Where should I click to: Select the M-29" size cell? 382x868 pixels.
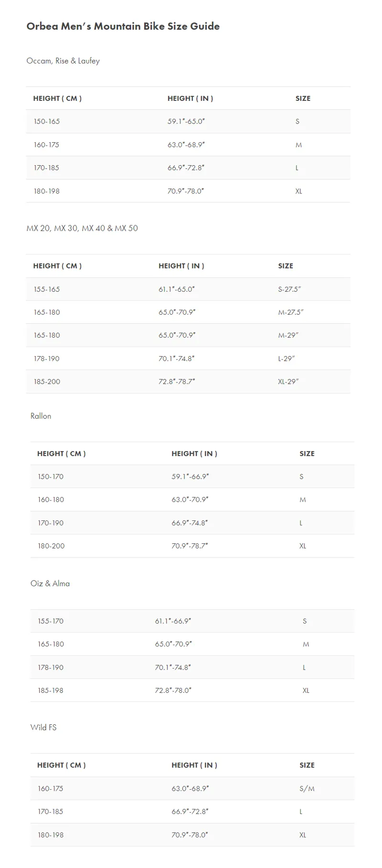pos(288,335)
